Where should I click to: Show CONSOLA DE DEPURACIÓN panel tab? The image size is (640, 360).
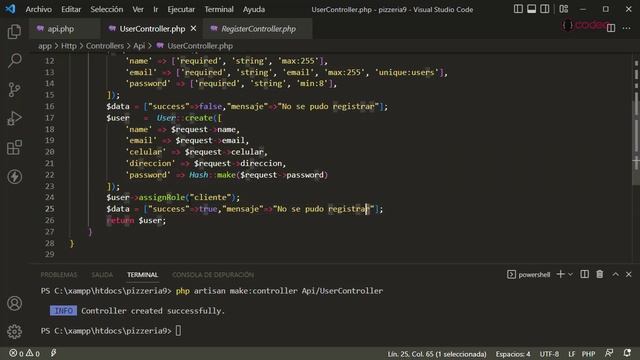(x=213, y=275)
